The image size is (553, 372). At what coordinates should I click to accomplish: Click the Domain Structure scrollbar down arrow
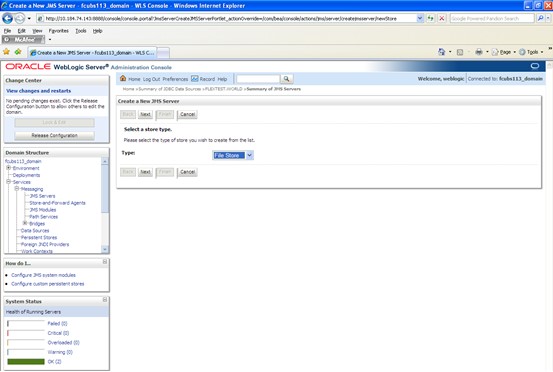(x=105, y=249)
